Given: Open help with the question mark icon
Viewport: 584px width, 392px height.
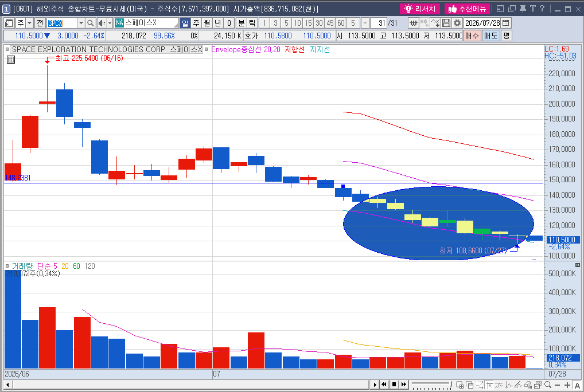Looking at the screenshot, I should tap(542, 9).
